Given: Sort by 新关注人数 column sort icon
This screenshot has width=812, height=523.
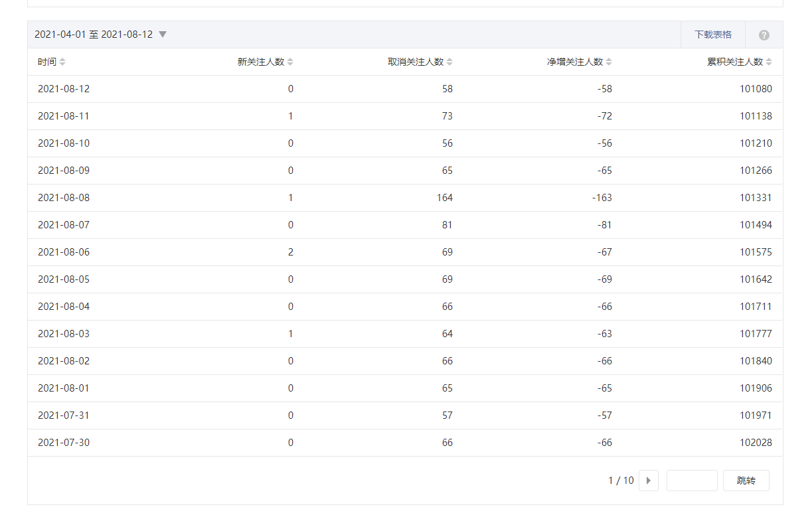Looking at the screenshot, I should pos(290,62).
